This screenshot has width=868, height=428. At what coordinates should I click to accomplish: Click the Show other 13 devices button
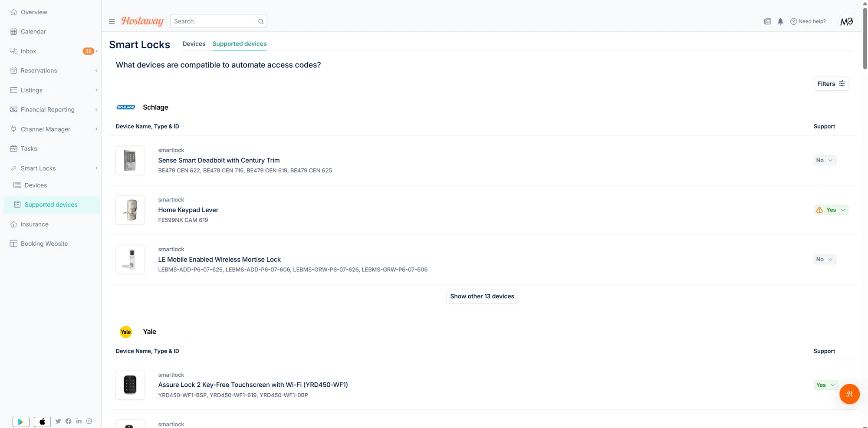[x=482, y=296]
